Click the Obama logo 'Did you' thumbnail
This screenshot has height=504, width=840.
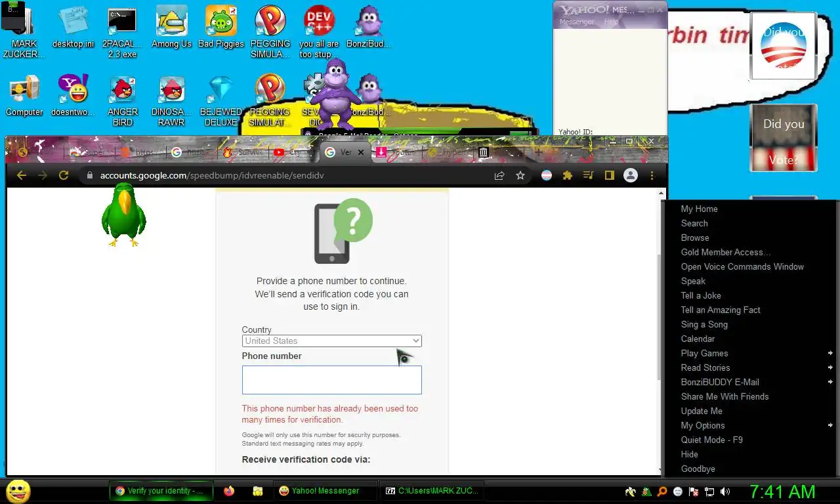coord(783,45)
